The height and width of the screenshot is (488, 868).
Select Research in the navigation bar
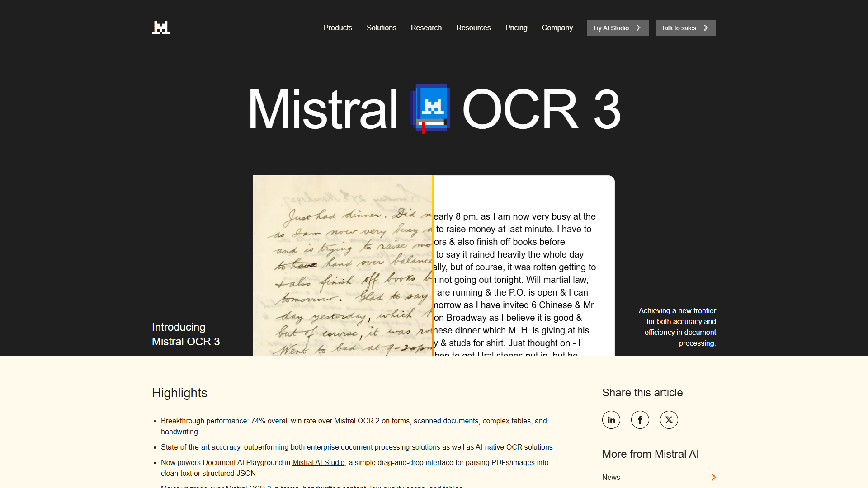(x=426, y=28)
